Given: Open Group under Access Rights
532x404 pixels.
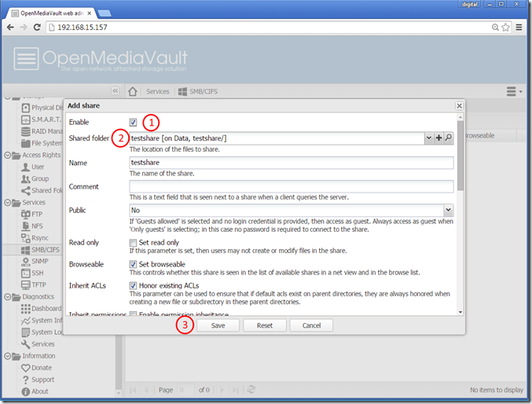Looking at the screenshot, I should pos(35,178).
